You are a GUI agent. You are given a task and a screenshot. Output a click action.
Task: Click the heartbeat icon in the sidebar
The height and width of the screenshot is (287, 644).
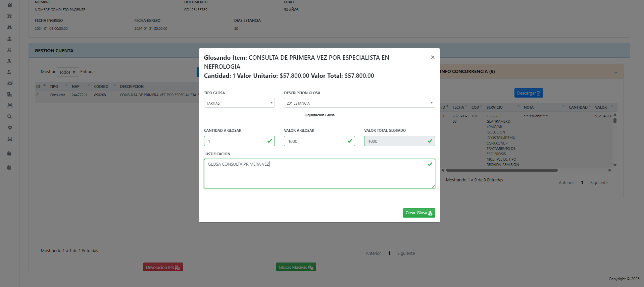click(10, 128)
